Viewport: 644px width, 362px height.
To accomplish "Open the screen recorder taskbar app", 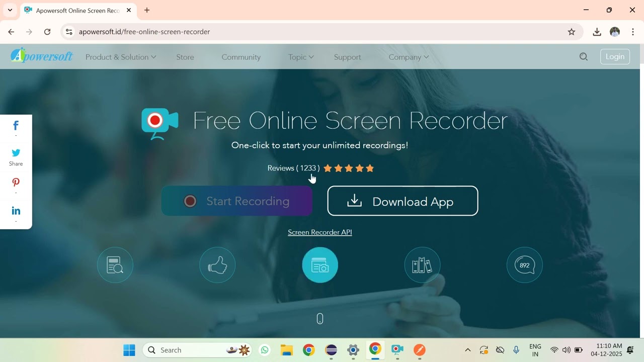I will [x=397, y=350].
